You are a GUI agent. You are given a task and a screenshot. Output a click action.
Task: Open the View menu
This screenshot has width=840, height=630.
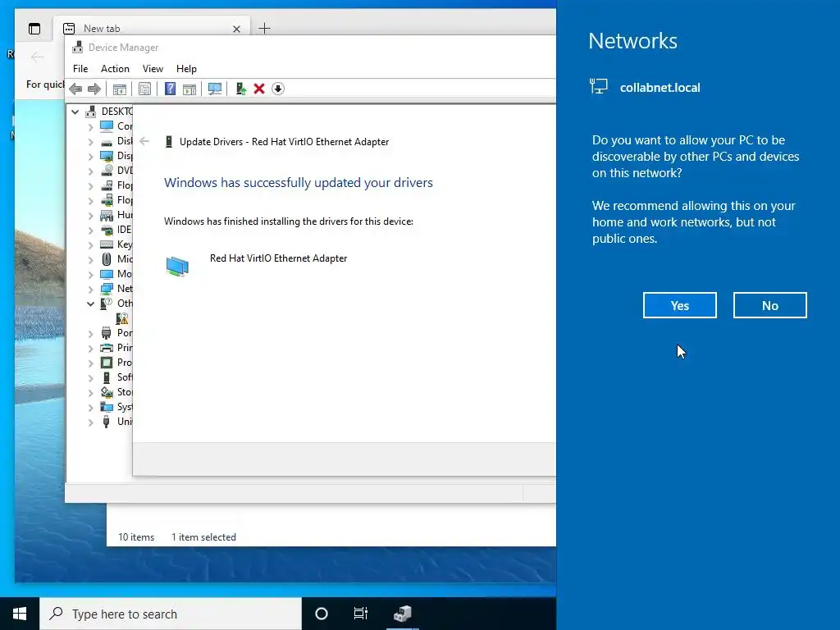click(x=153, y=69)
